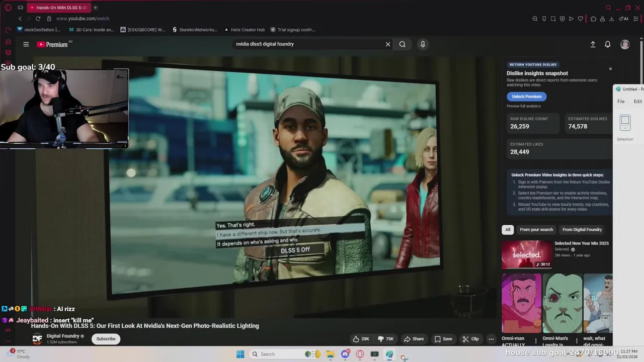Viewport: 644px width, 362px height.
Task: Open the browser downloads icon
Action: tap(611, 19)
